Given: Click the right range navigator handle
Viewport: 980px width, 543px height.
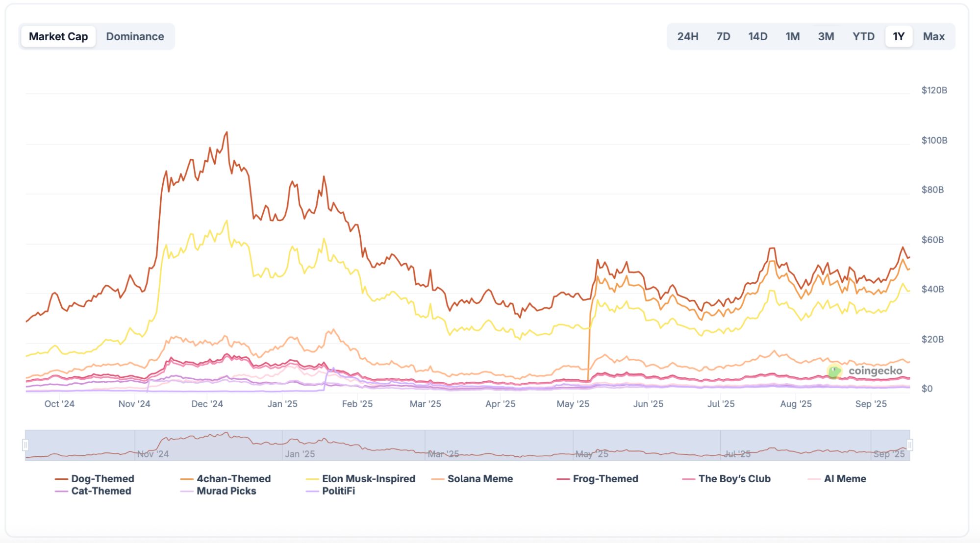Looking at the screenshot, I should (910, 445).
